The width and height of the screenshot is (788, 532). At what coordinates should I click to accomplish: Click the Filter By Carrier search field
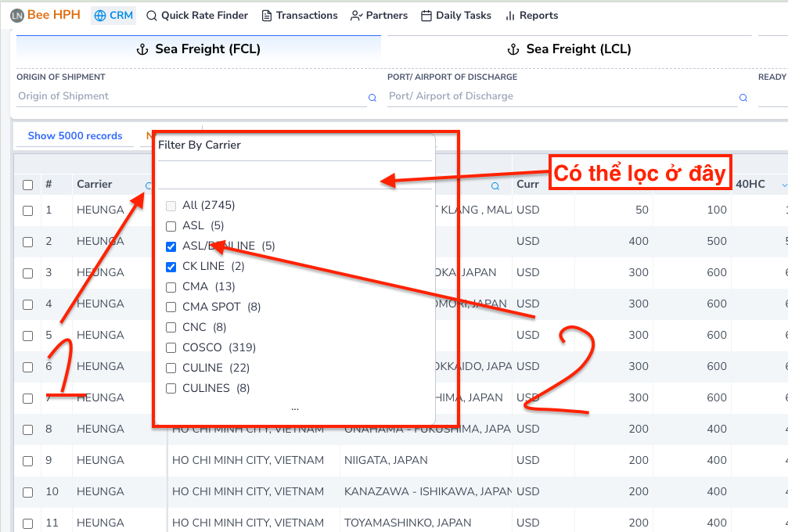coord(294,174)
